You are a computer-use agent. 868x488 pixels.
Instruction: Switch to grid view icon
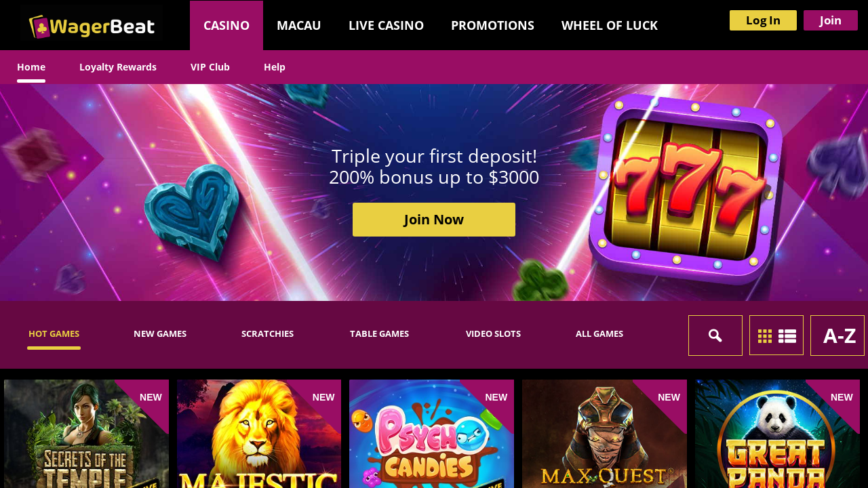(765, 336)
